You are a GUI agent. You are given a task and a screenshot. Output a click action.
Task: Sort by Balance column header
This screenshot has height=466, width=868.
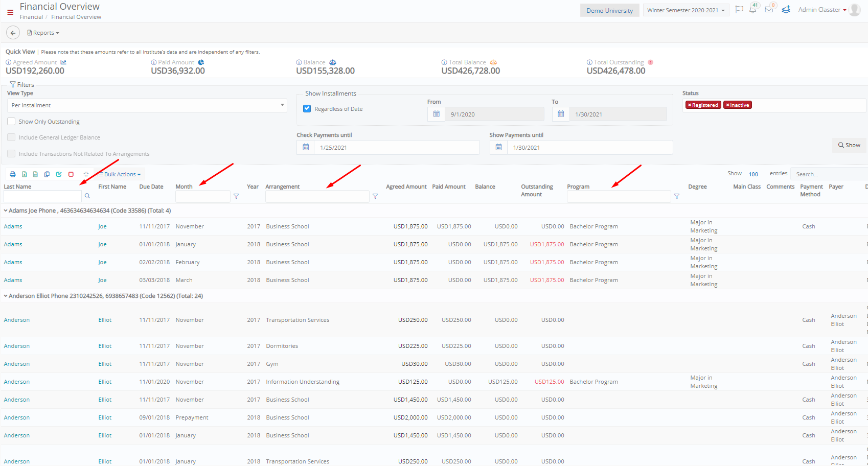click(485, 187)
